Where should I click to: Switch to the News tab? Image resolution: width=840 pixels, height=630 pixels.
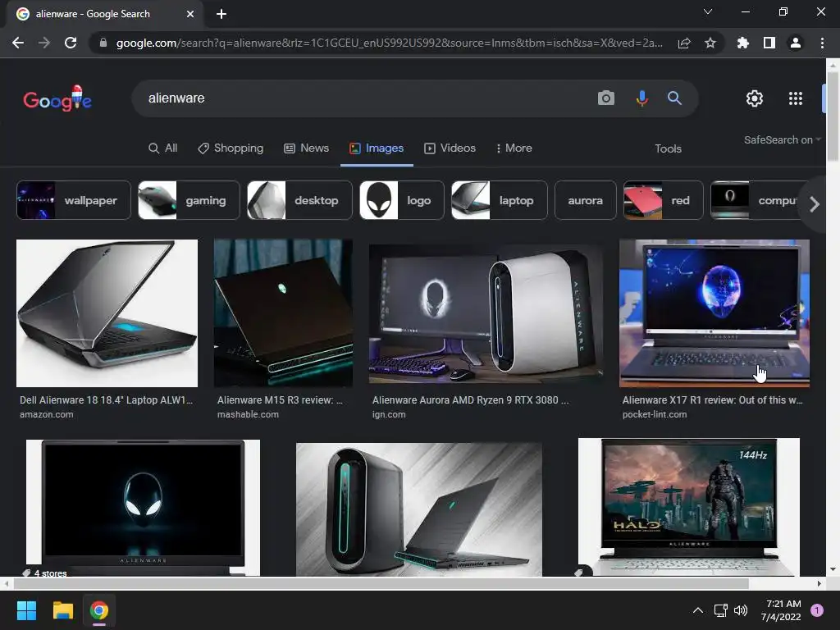[x=307, y=148]
